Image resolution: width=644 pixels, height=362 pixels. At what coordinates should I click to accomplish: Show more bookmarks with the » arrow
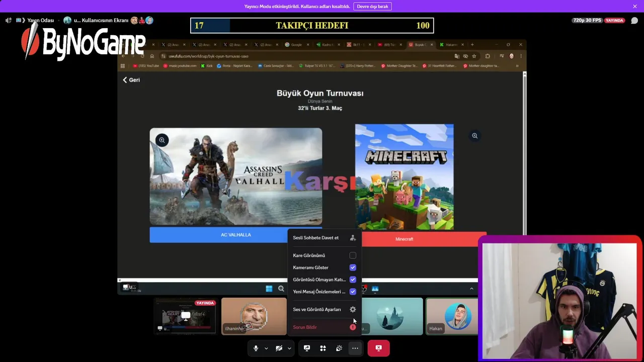(517, 66)
